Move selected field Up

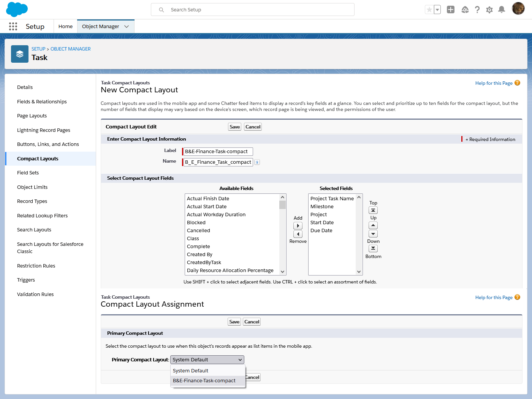point(373,225)
